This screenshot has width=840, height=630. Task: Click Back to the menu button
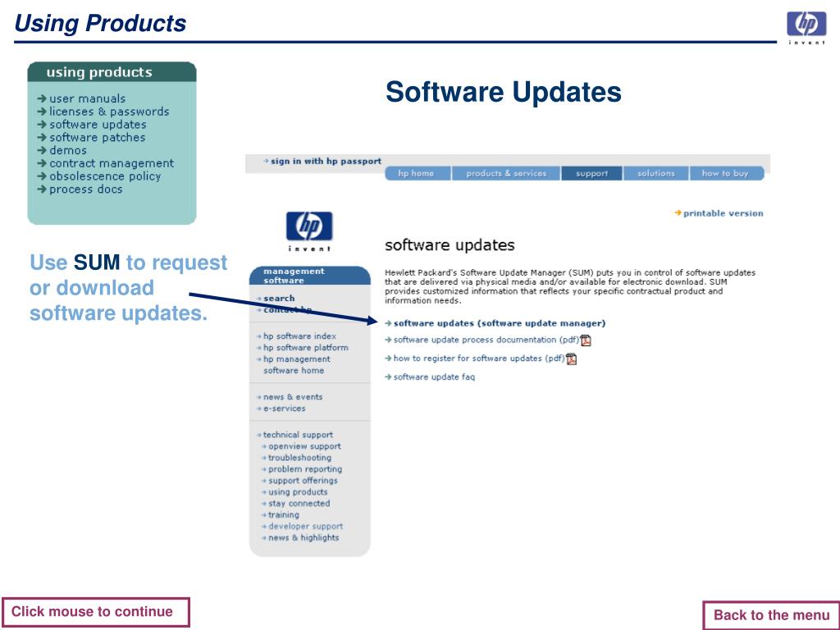click(770, 615)
